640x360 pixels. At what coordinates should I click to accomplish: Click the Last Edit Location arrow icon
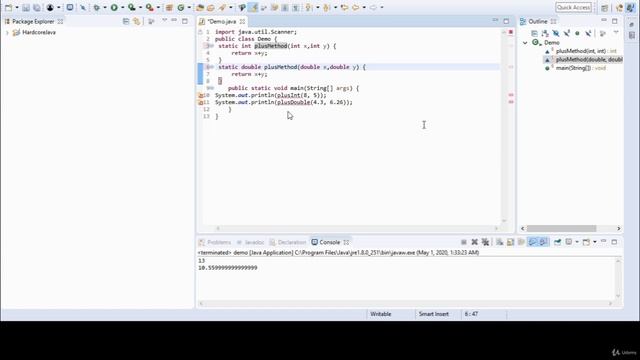(x=344, y=7)
